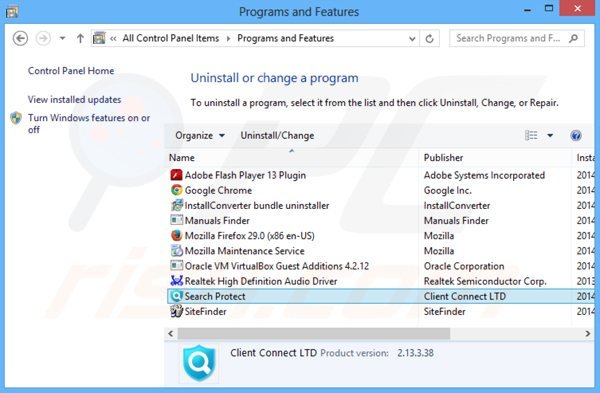The image size is (600, 393).
Task: Expand breadcrumb arrow after All Control Panel Items
Action: point(228,39)
